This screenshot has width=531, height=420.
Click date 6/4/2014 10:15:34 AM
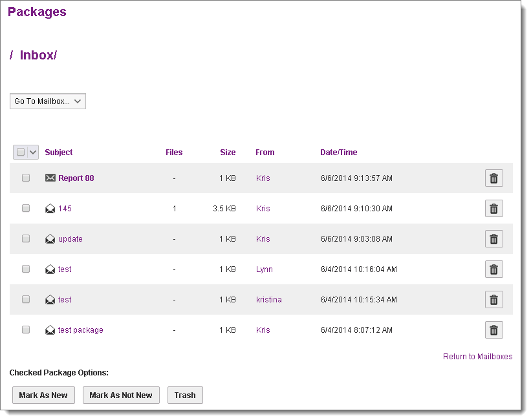[358, 300]
